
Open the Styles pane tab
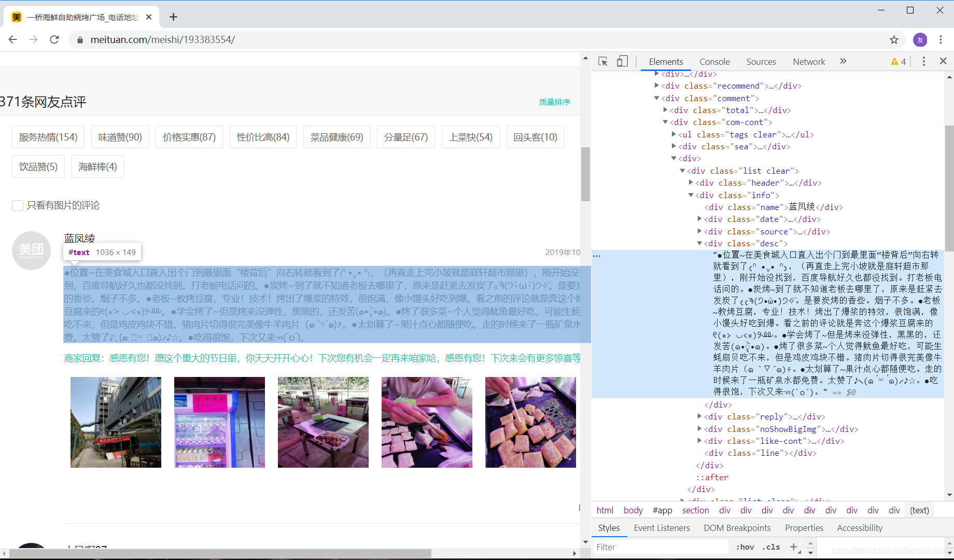point(609,528)
